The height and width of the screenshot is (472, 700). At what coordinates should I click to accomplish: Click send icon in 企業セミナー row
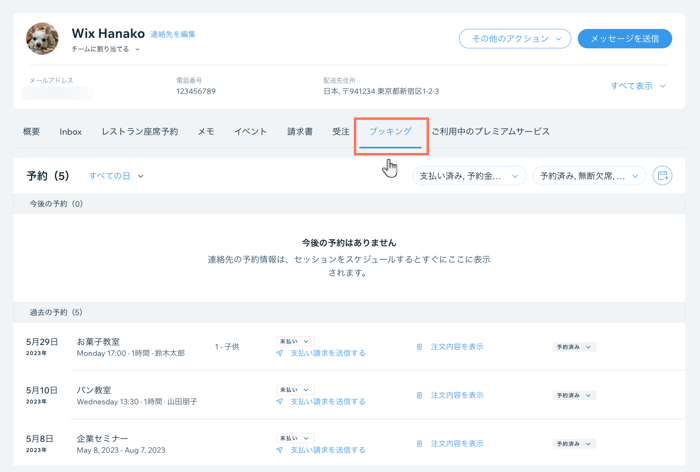pos(279,450)
